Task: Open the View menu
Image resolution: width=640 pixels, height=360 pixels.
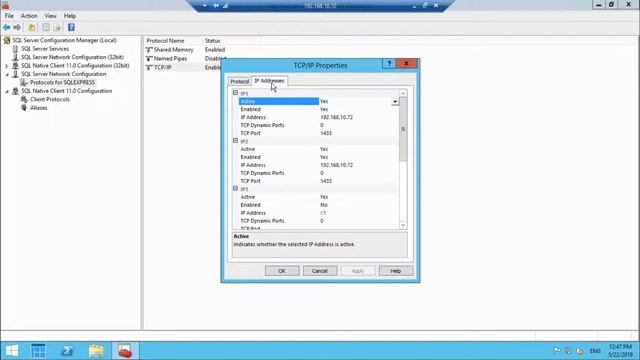Action: pos(51,16)
